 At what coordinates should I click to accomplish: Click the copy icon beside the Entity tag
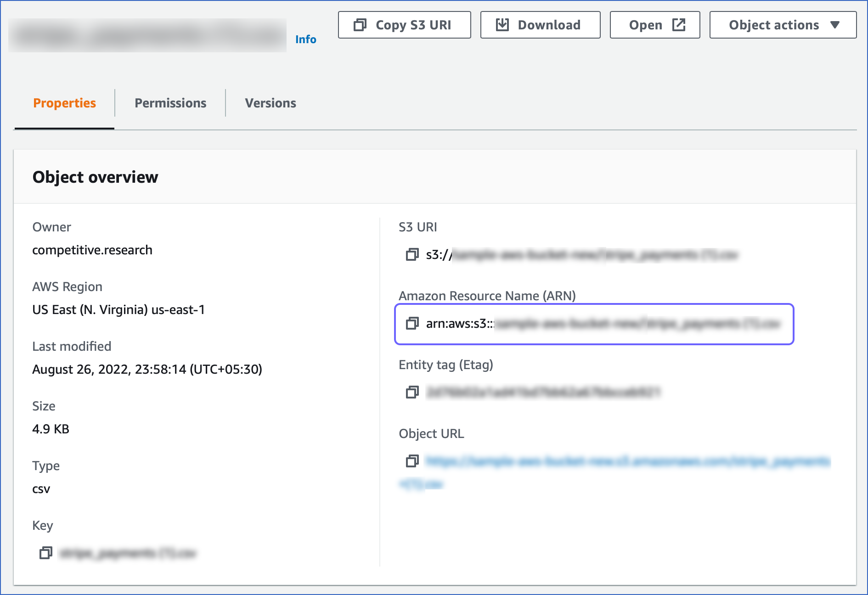coord(412,393)
